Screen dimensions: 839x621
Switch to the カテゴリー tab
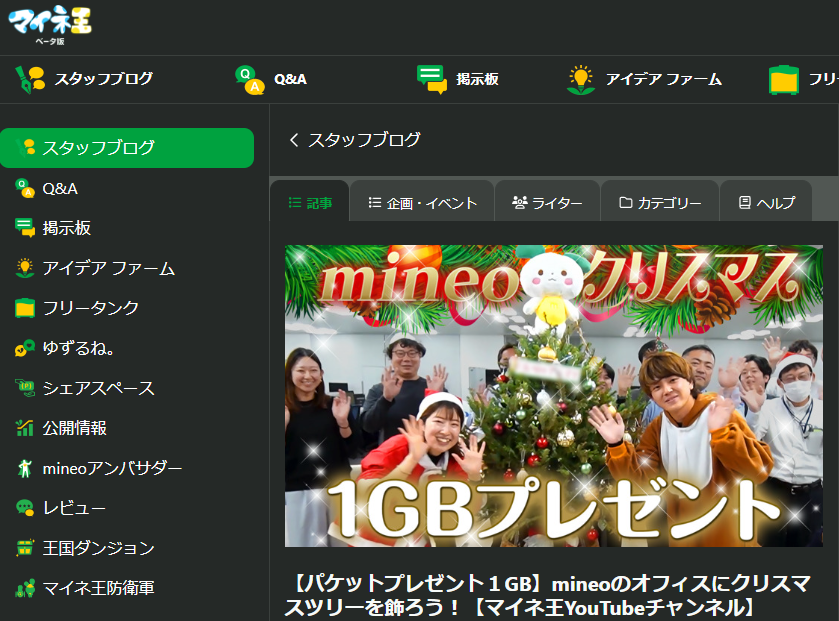[660, 202]
